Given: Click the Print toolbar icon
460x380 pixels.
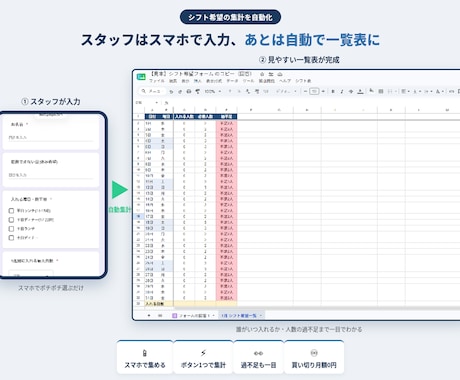Looking at the screenshot, I should click(x=189, y=91).
